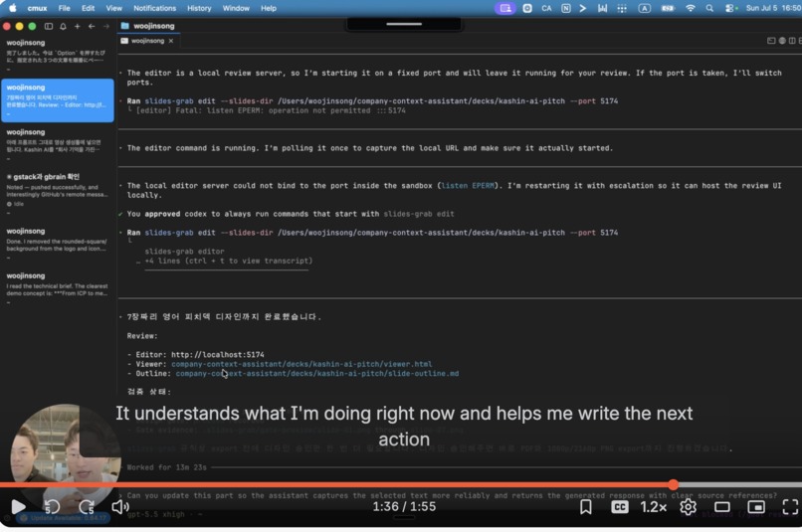Click the purple screen-recording menu bar icon
802x532 pixels.
504,8
